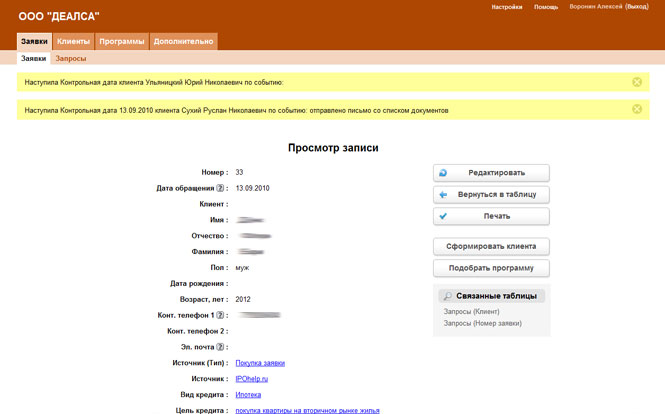Log out via the Выход link
The height and width of the screenshot is (414, 665).
(636, 7)
